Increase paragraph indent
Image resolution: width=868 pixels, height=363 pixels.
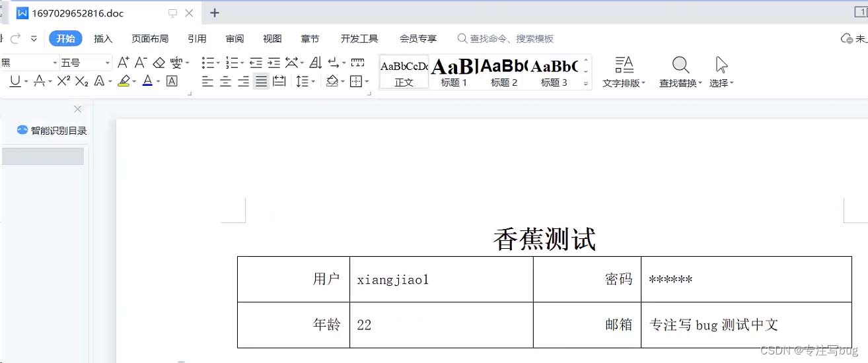pyautogui.click(x=273, y=63)
